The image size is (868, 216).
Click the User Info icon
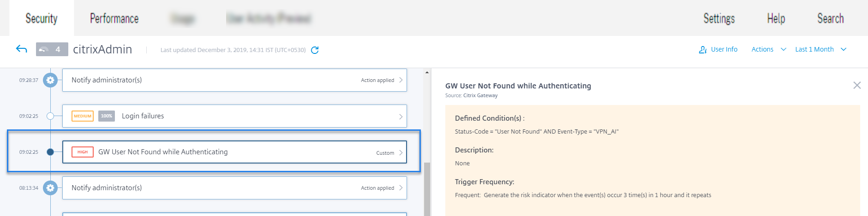tap(703, 50)
